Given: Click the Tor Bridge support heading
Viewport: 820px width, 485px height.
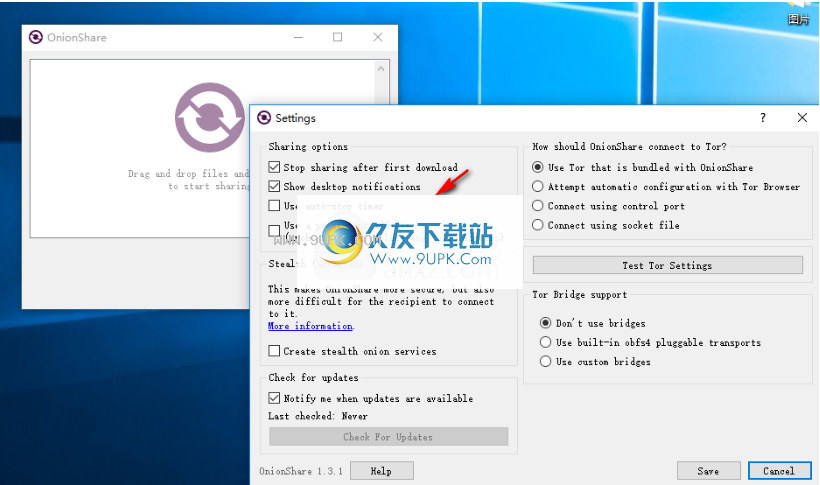Looking at the screenshot, I should click(x=579, y=295).
